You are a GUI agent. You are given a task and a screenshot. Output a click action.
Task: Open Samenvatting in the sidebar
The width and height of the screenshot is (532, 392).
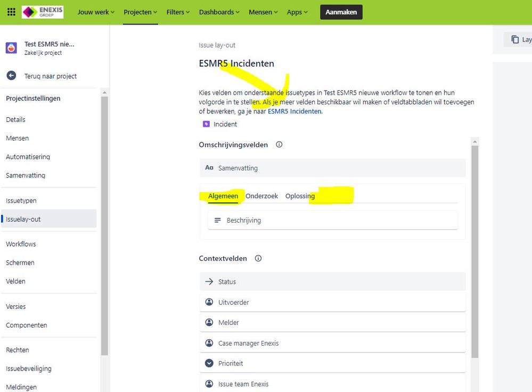(x=26, y=175)
